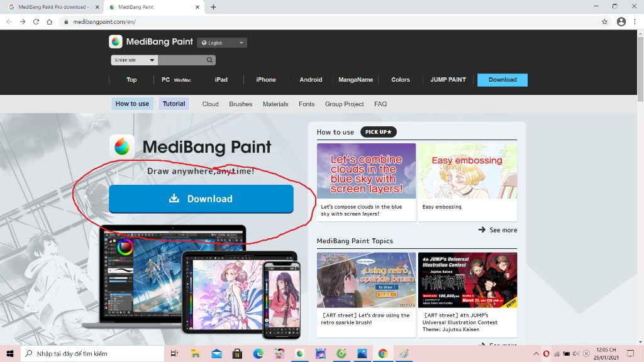
Task: Select the PC Win/Mac nav item
Action: click(176, 80)
